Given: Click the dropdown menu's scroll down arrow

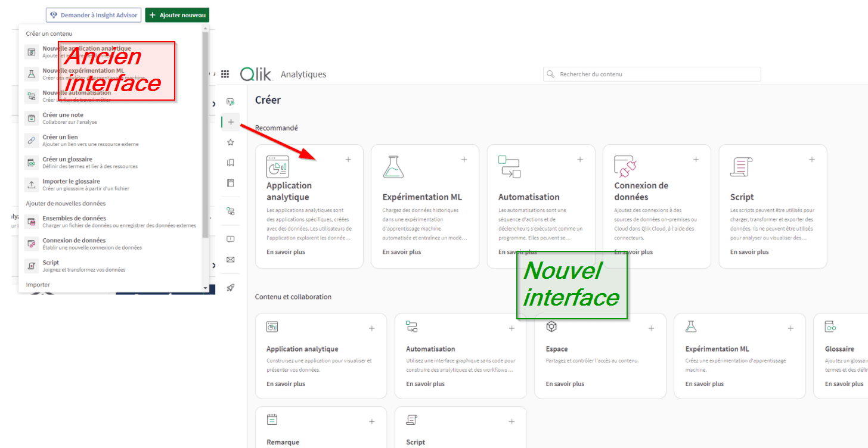Looking at the screenshot, I should point(205,288).
